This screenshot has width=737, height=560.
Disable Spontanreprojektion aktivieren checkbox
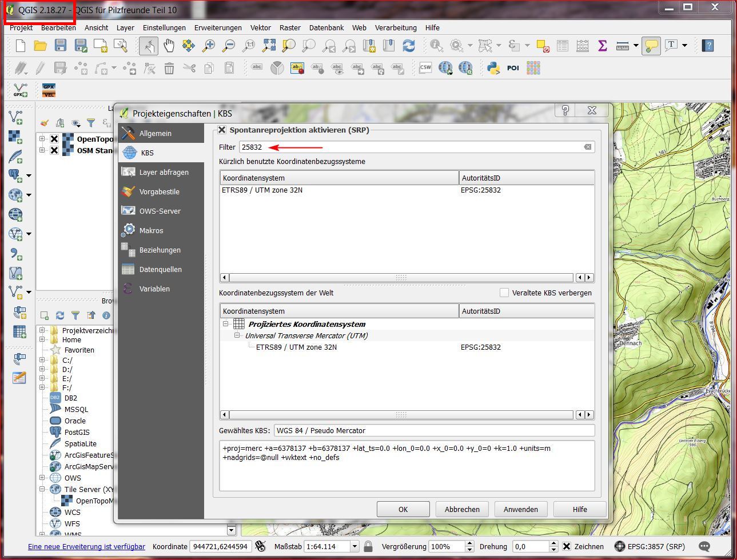pos(222,130)
